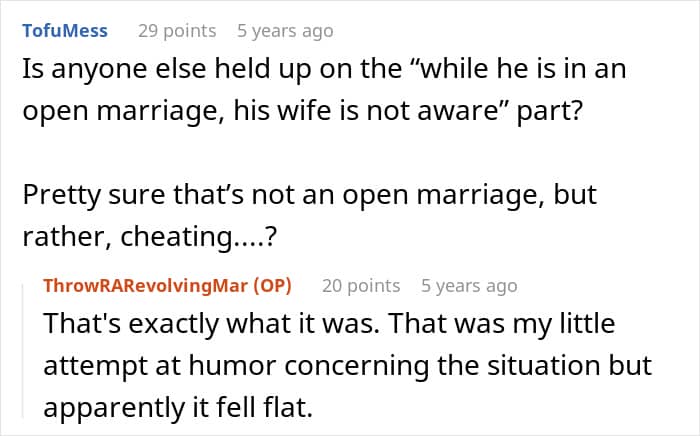
Task: Click the 20 points score
Action: pyautogui.click(x=361, y=286)
